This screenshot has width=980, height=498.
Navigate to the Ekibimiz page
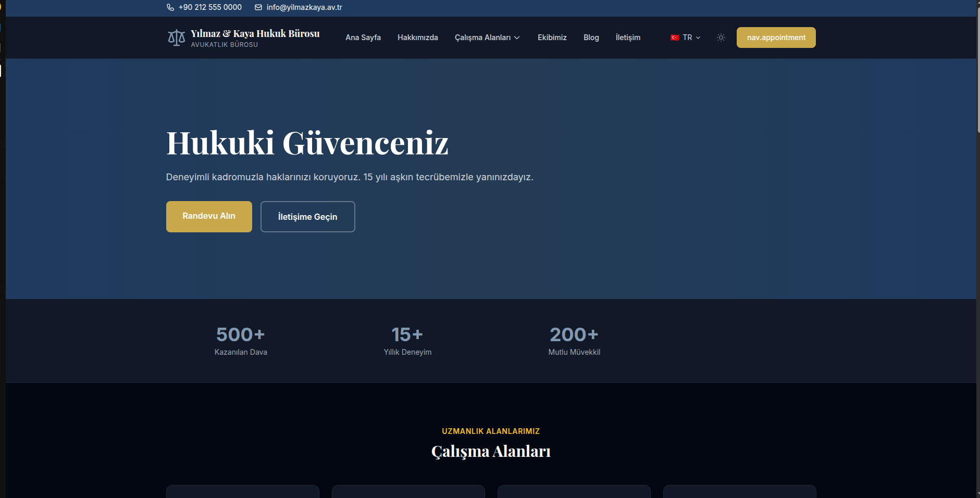tap(552, 38)
